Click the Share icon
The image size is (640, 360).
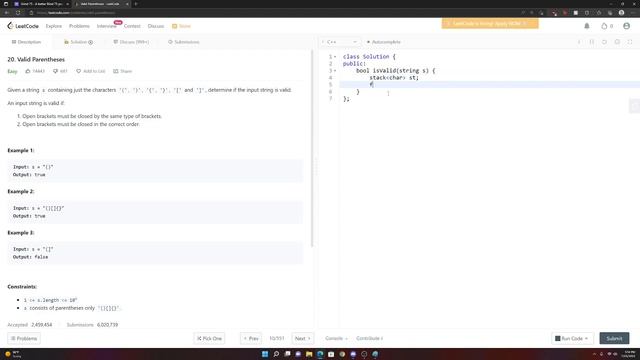coord(116,71)
